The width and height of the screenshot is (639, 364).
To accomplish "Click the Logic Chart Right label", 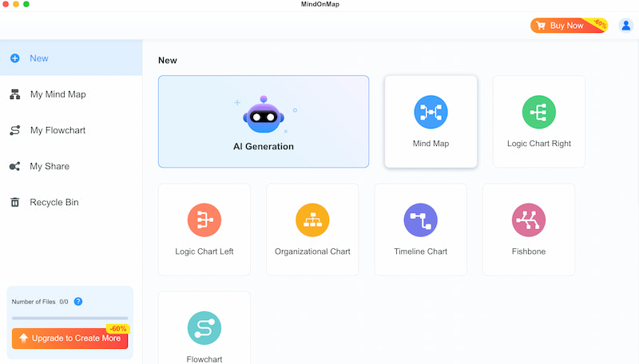I will (538, 144).
